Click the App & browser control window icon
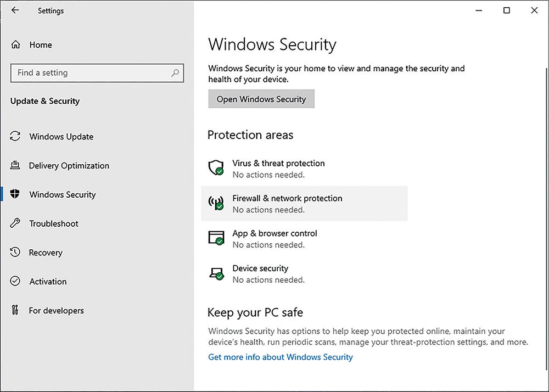The width and height of the screenshot is (549, 392). 216,238
